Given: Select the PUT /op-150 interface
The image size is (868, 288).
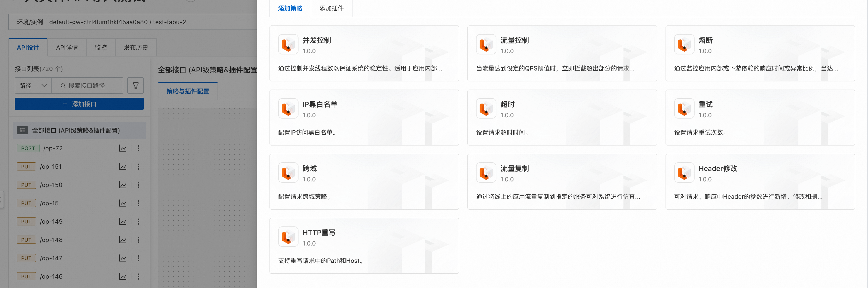Looking at the screenshot, I should [x=50, y=185].
